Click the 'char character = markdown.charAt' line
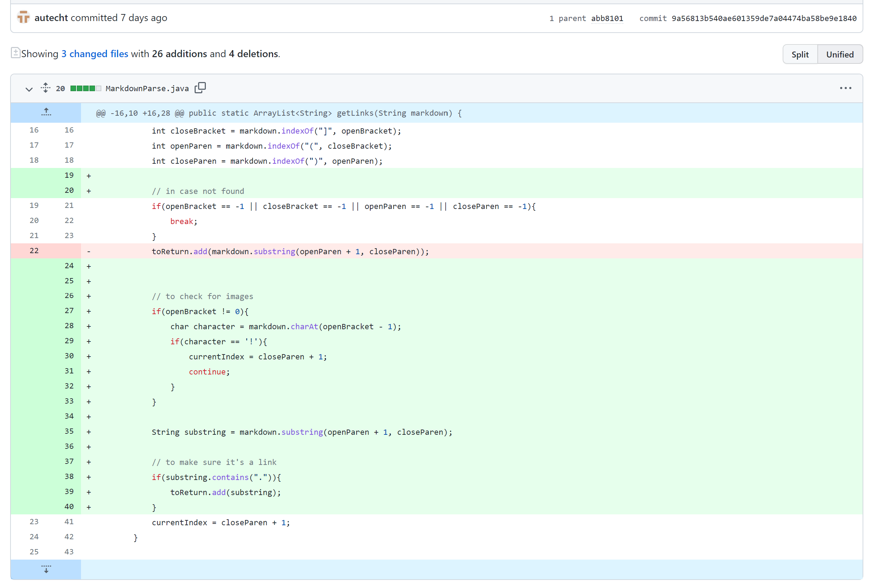The image size is (891, 588). tap(286, 327)
